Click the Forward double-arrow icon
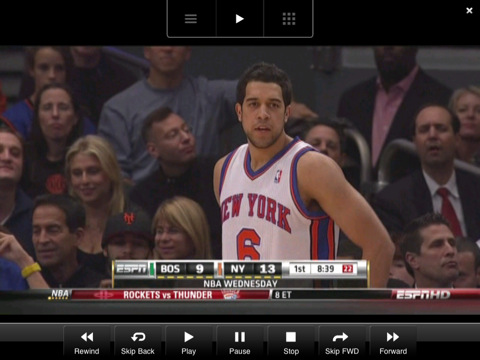The height and width of the screenshot is (360, 480). (393, 337)
